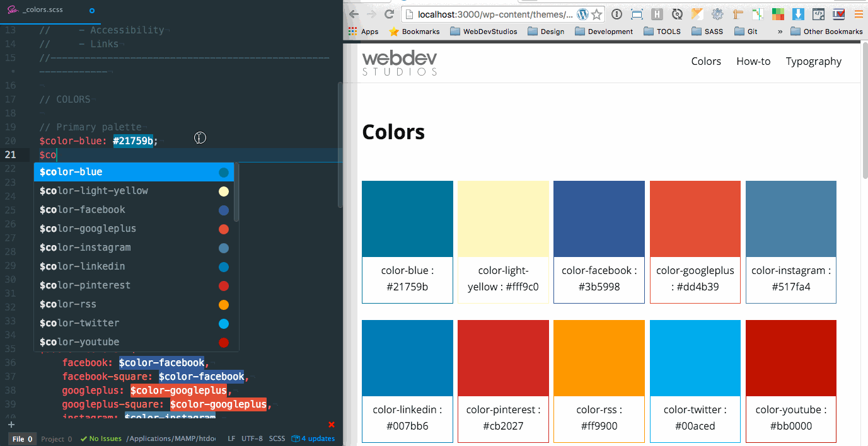This screenshot has height=446, width=868.
Task: Open the gear settings extension
Action: tap(717, 14)
